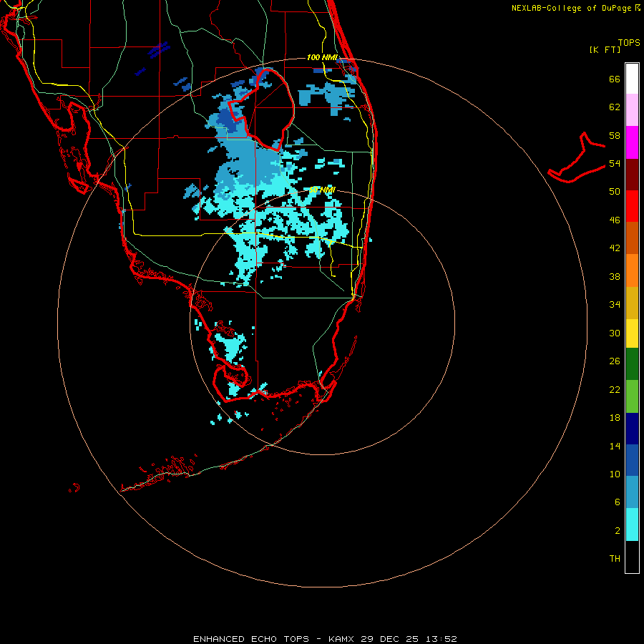
Task: Click the yellow 34 kft legend swatch
Action: click(632, 334)
